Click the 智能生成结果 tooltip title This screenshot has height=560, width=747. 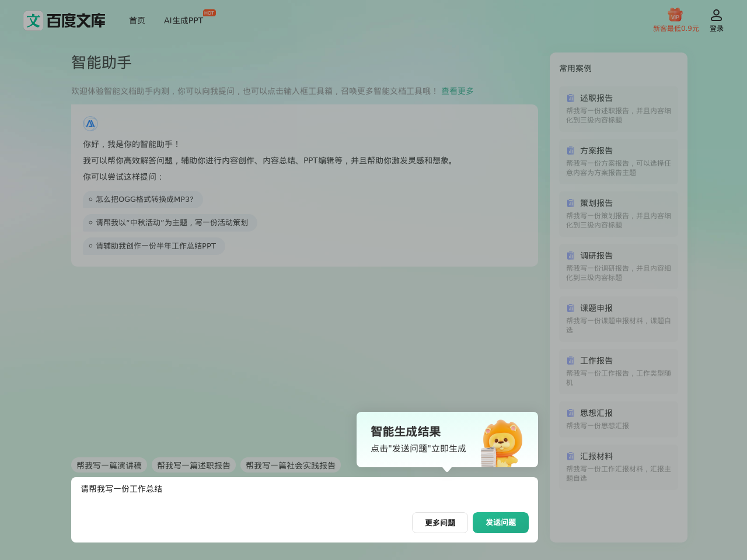tap(406, 432)
